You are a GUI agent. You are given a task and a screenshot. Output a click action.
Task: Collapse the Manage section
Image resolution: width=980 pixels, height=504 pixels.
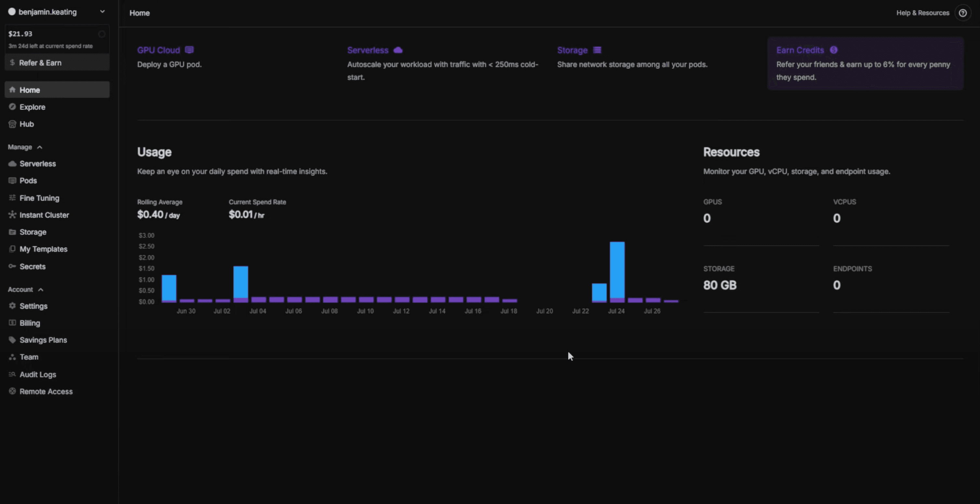tap(40, 147)
